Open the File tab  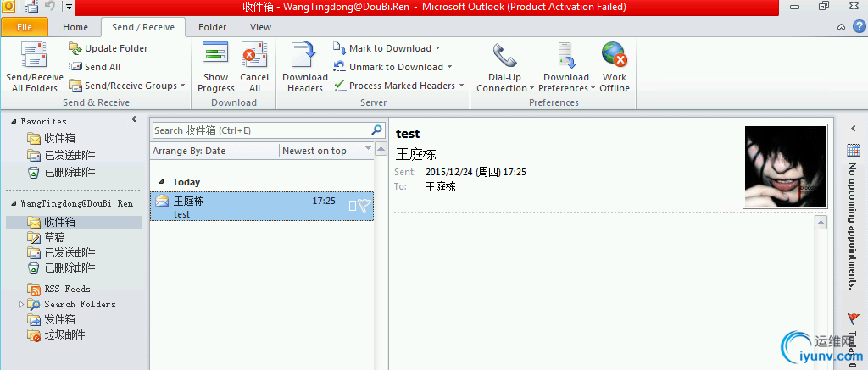[x=25, y=27]
